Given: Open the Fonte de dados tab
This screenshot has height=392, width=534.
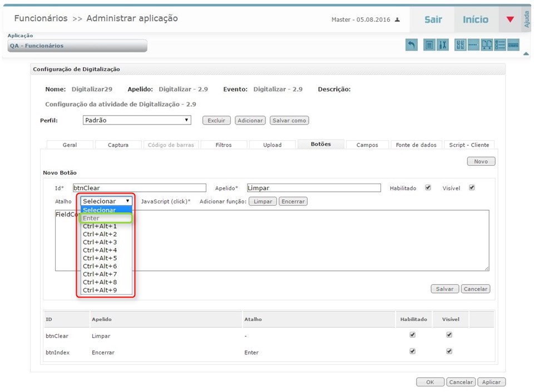Looking at the screenshot, I should (416, 145).
